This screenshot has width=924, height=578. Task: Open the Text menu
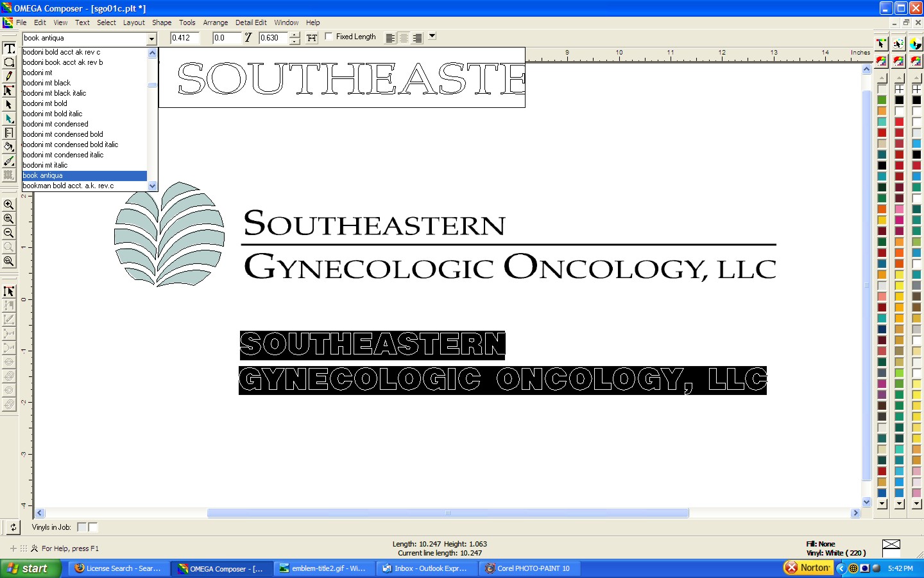point(82,22)
